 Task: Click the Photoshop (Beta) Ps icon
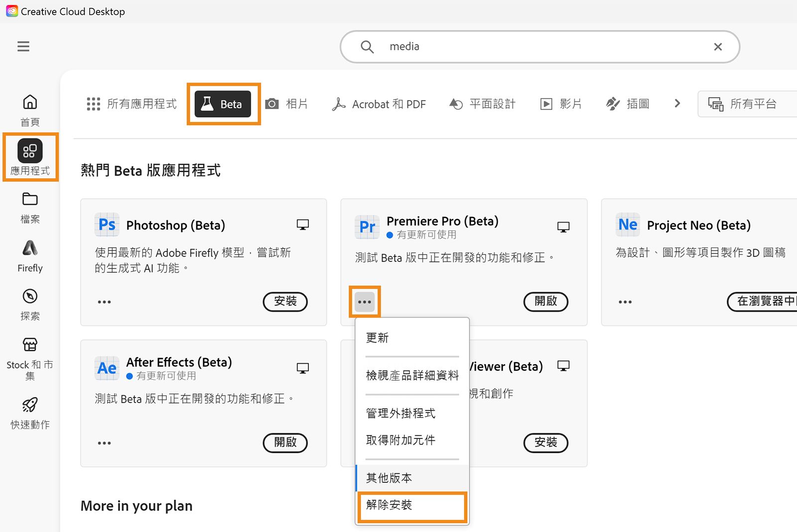click(x=107, y=225)
